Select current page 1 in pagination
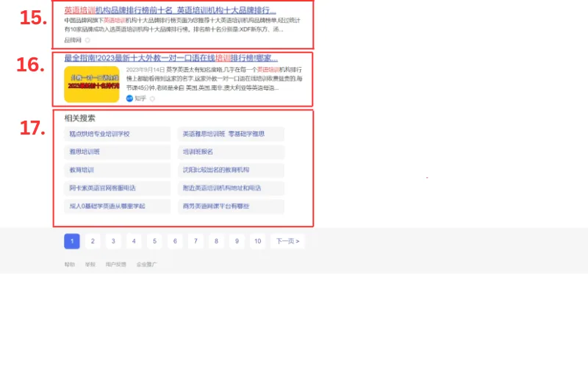The width and height of the screenshot is (588, 392). 72,241
